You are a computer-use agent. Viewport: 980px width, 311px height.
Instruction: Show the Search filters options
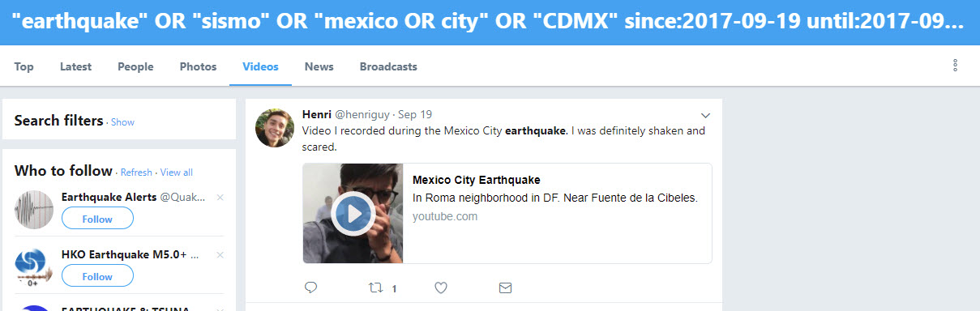pyautogui.click(x=122, y=122)
